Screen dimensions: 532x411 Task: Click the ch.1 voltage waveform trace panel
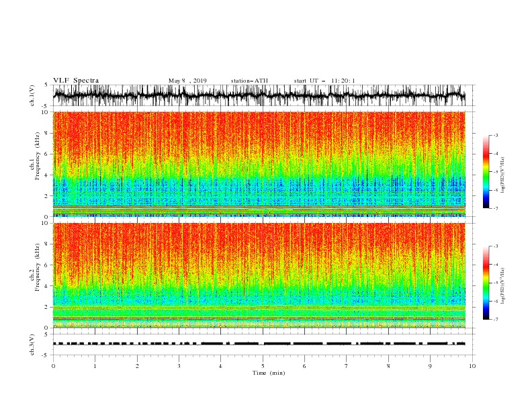[259, 95]
